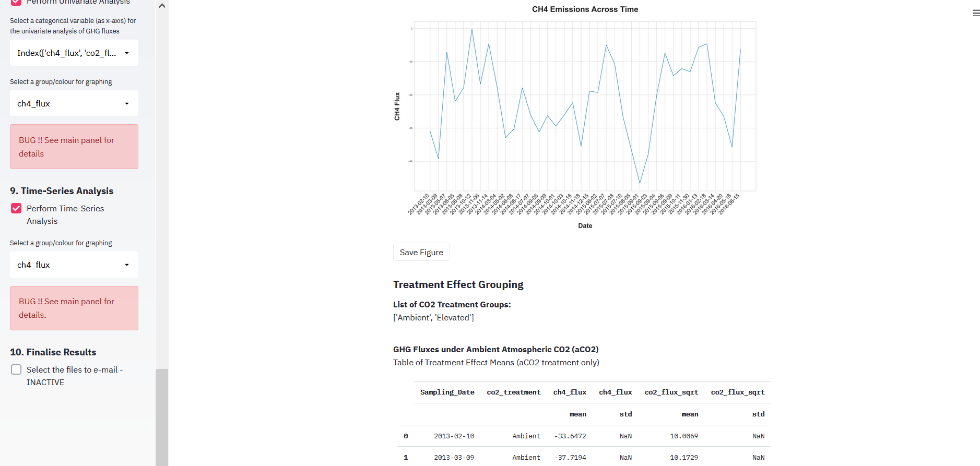Click the 9. Time-Series Analysis heading
This screenshot has height=466, width=980.
(x=62, y=191)
